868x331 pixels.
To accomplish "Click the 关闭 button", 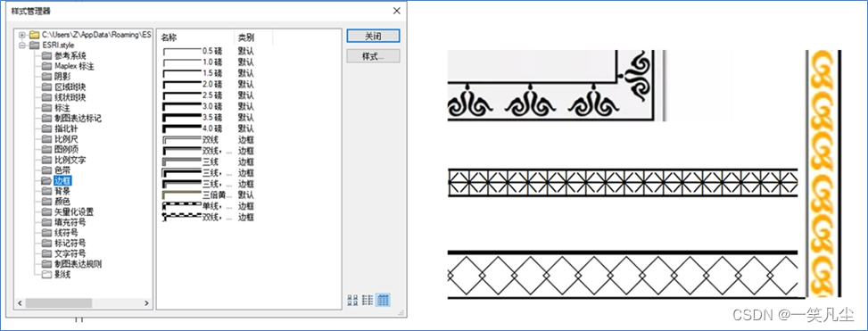I will point(373,36).
